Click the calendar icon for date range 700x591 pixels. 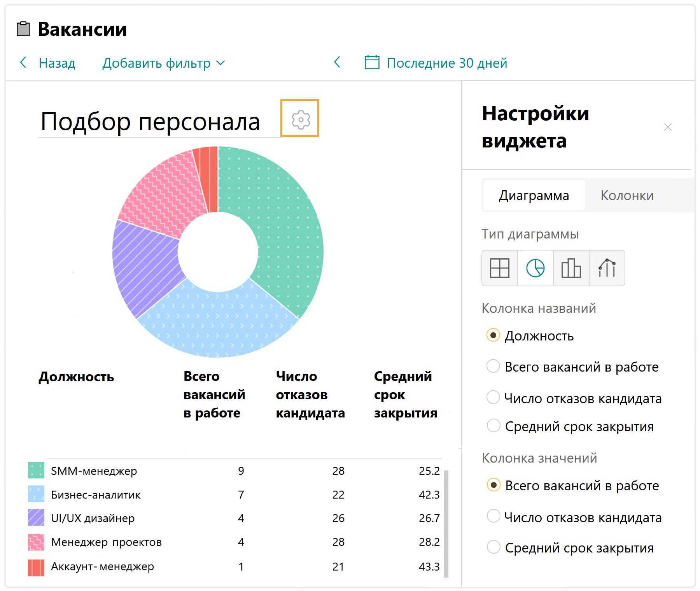point(372,63)
